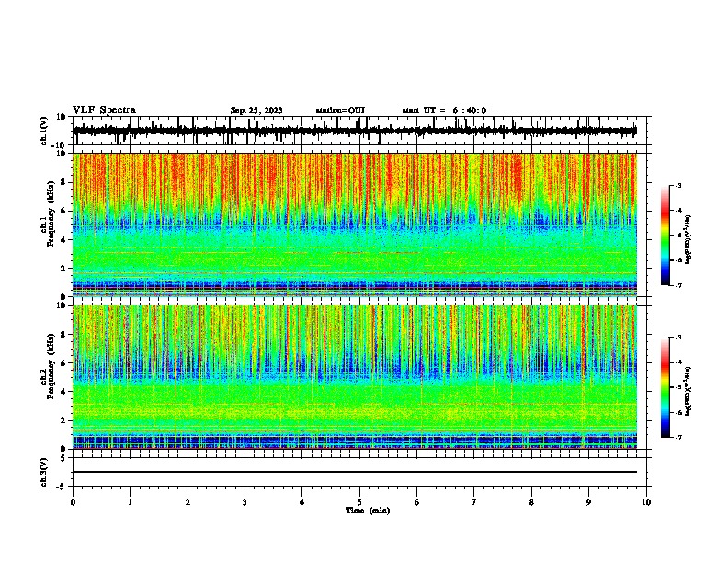Click the ch.2 spectrogram plot area
Screen dimensions: 728x563
point(355,377)
